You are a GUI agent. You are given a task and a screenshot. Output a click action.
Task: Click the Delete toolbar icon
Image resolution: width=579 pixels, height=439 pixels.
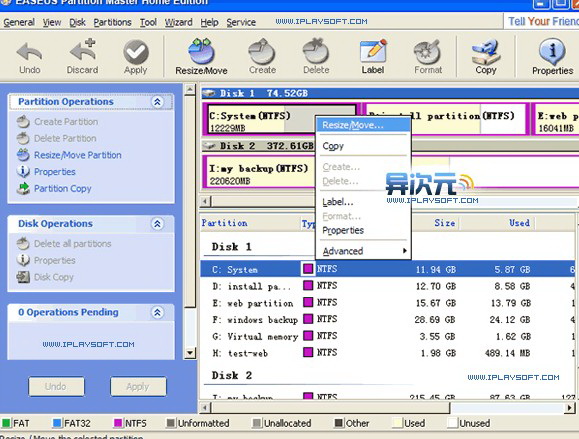point(316,56)
